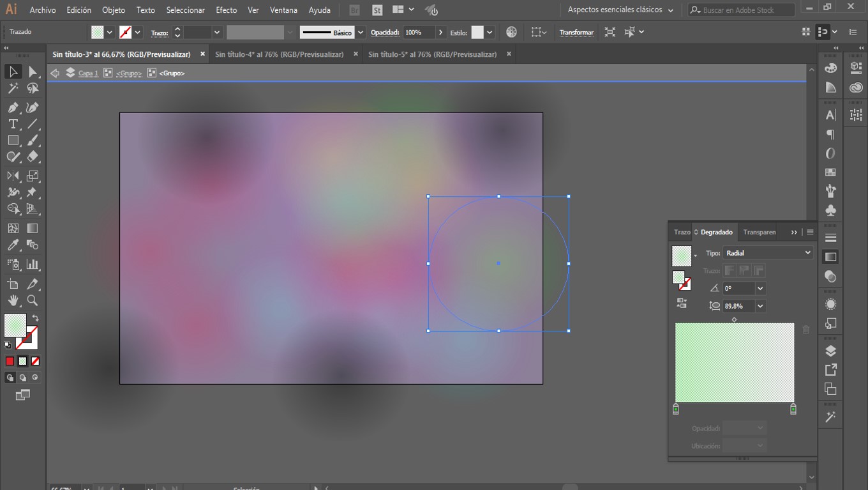
Task: Open the stroke weight dropdown
Action: 217,32
